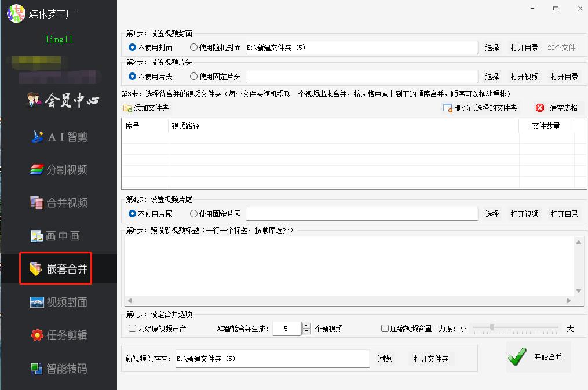Click the 开始合并 start merge button
The height and width of the screenshot is (390, 588).
pyautogui.click(x=538, y=357)
